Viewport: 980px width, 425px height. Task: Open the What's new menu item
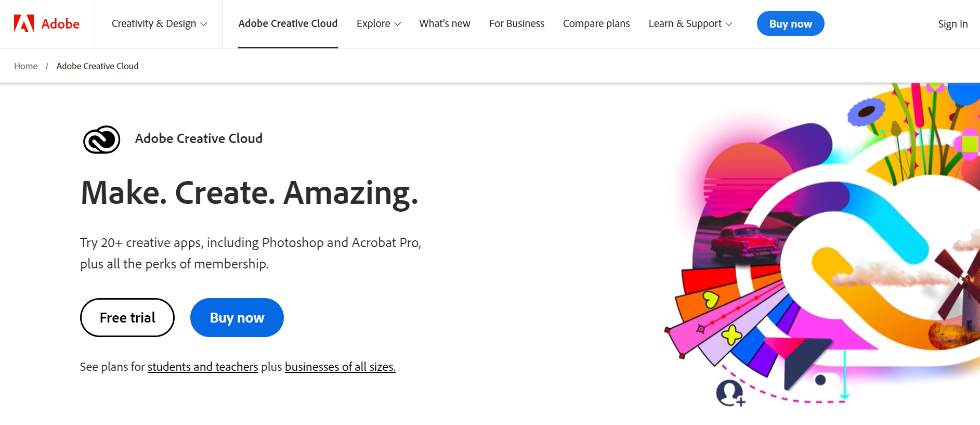coord(445,24)
